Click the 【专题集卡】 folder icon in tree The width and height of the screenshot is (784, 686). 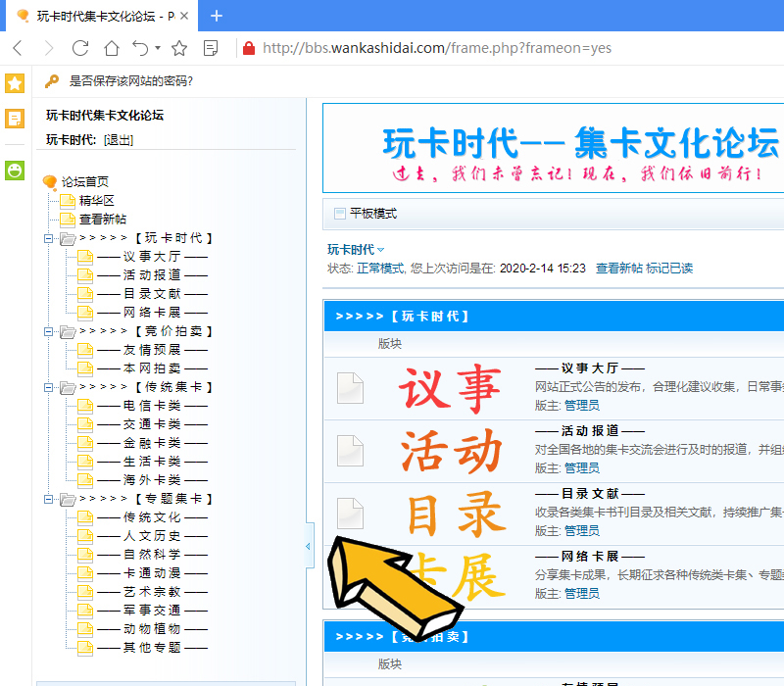pos(68,499)
